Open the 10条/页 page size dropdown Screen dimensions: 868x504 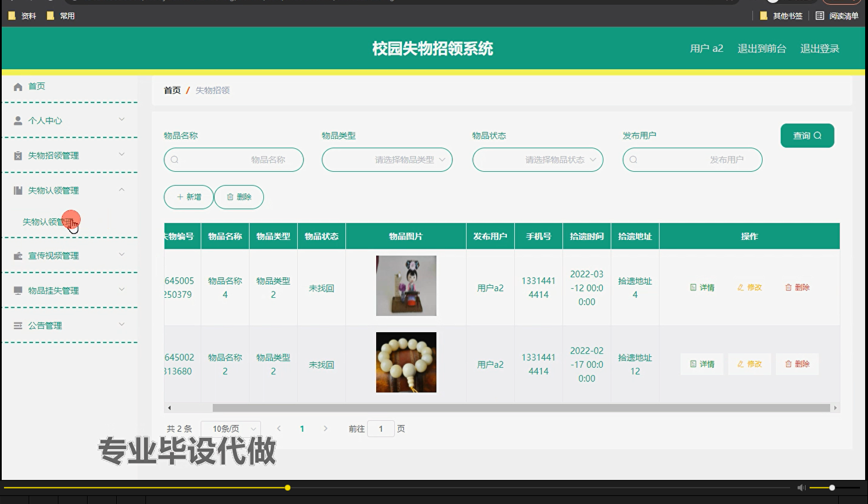point(230,428)
